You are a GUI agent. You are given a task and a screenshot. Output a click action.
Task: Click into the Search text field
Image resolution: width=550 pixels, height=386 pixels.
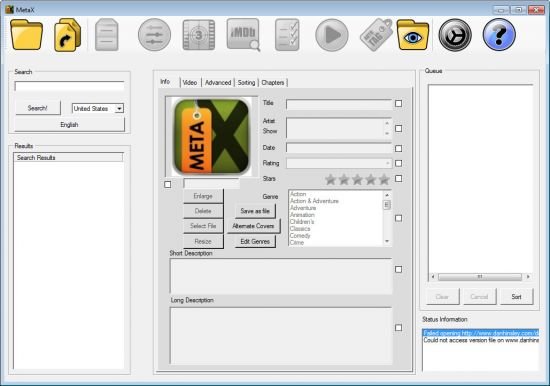[x=69, y=86]
